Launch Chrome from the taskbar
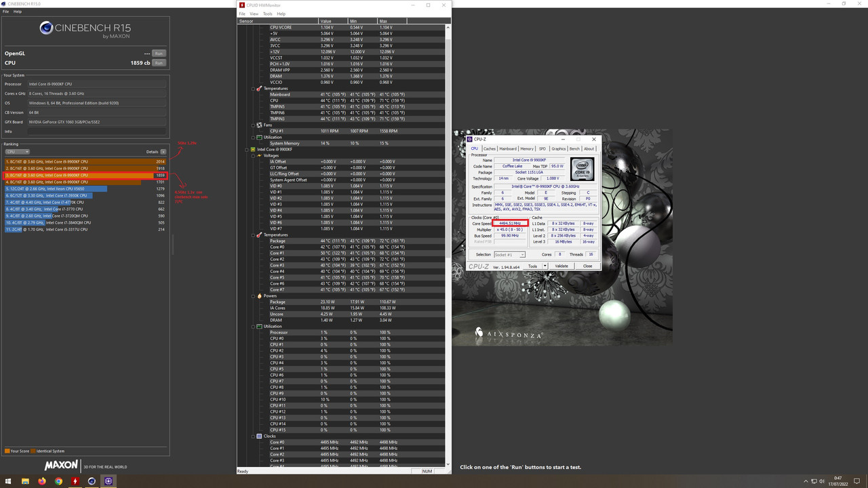The height and width of the screenshot is (488, 868). pos(58,481)
